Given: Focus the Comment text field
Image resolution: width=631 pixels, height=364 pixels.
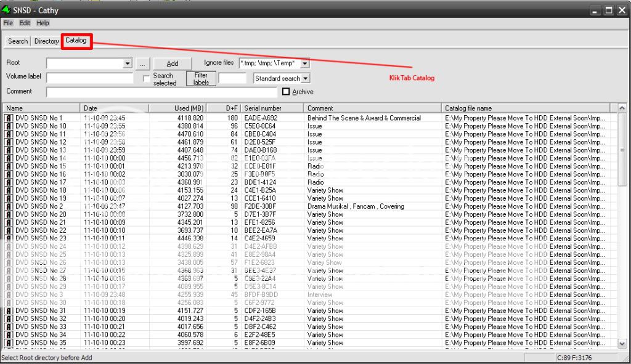Looking at the screenshot, I should coord(162,92).
